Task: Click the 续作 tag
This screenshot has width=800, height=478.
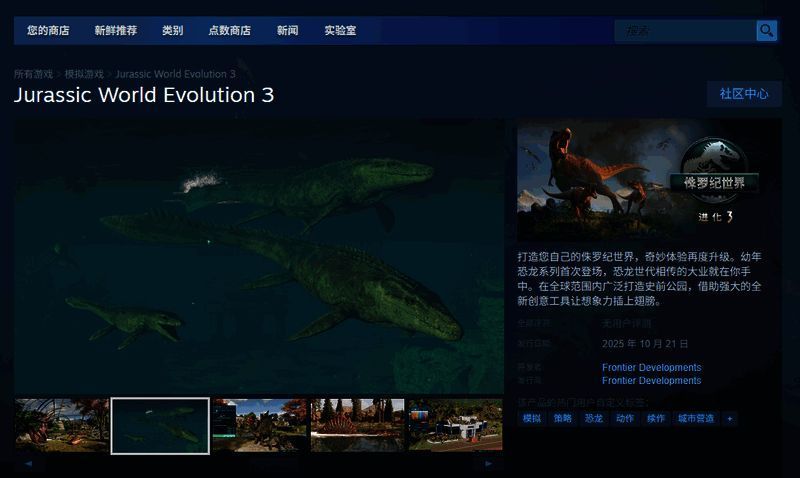Action: [656, 418]
